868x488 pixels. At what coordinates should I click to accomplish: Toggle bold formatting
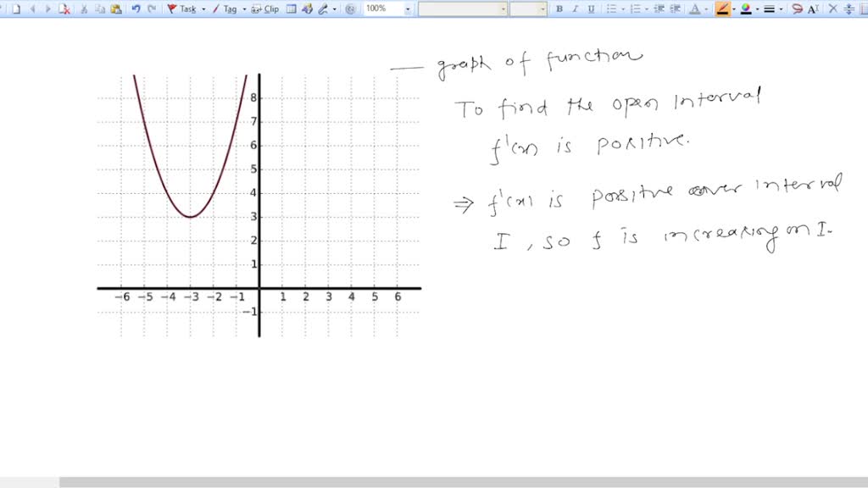pyautogui.click(x=559, y=9)
